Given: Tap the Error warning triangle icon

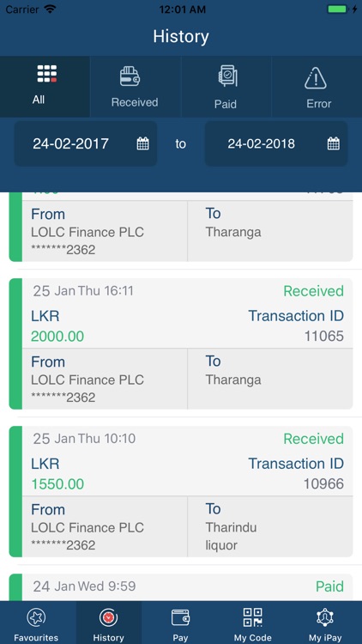Looking at the screenshot, I should (316, 78).
